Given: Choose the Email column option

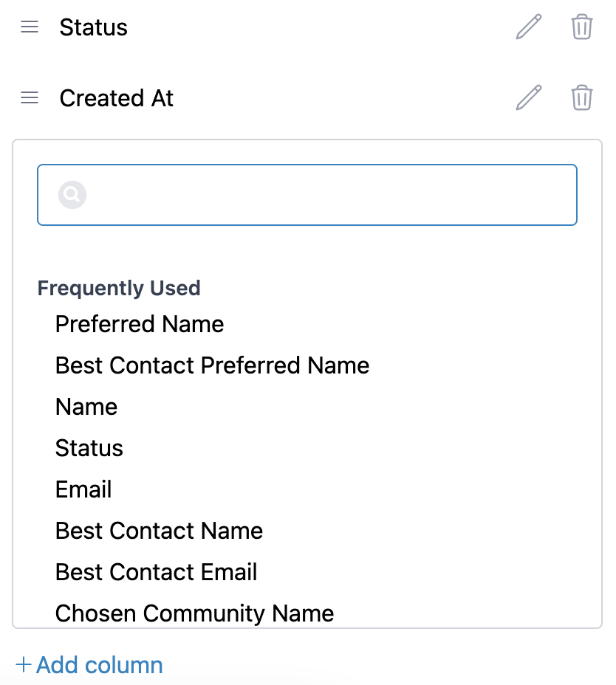Looking at the screenshot, I should (83, 489).
